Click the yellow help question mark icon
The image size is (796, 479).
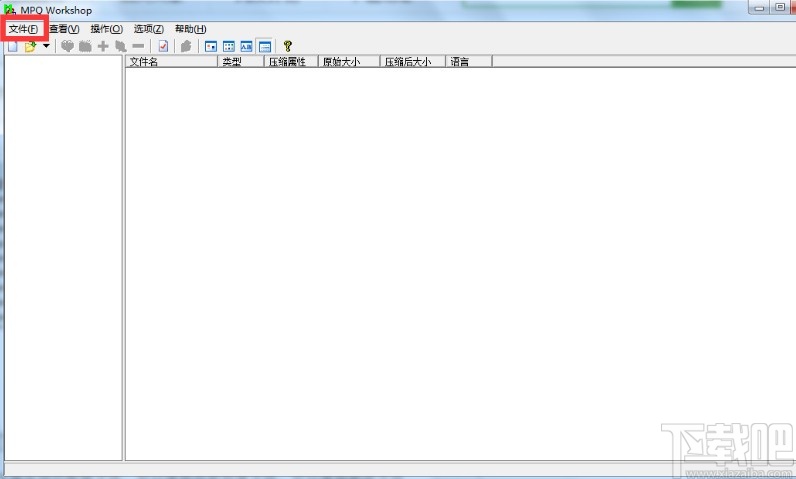click(288, 47)
